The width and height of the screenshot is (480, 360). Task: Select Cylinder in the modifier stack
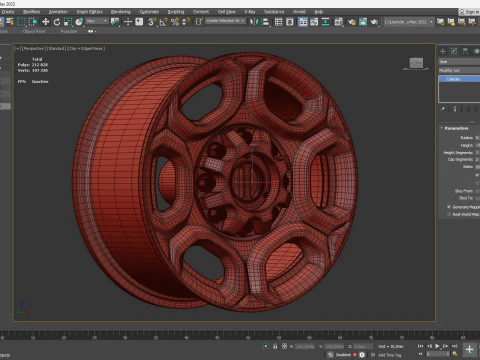pos(459,79)
